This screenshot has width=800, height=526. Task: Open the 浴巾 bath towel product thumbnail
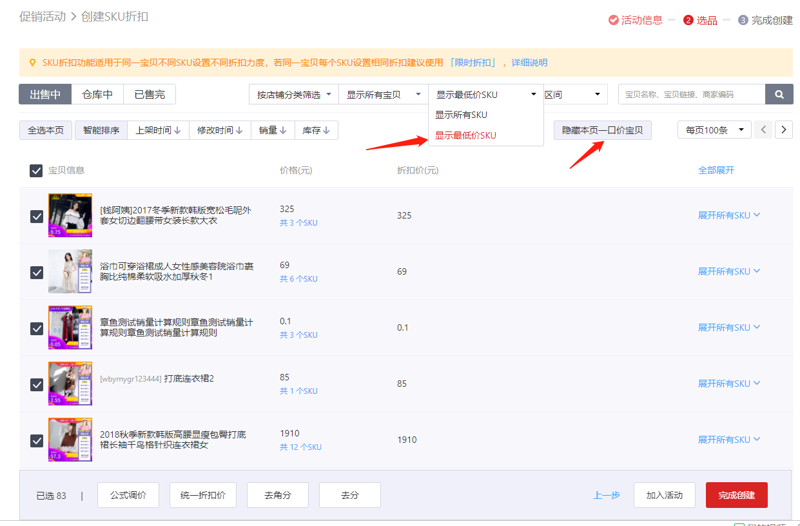pyautogui.click(x=70, y=271)
